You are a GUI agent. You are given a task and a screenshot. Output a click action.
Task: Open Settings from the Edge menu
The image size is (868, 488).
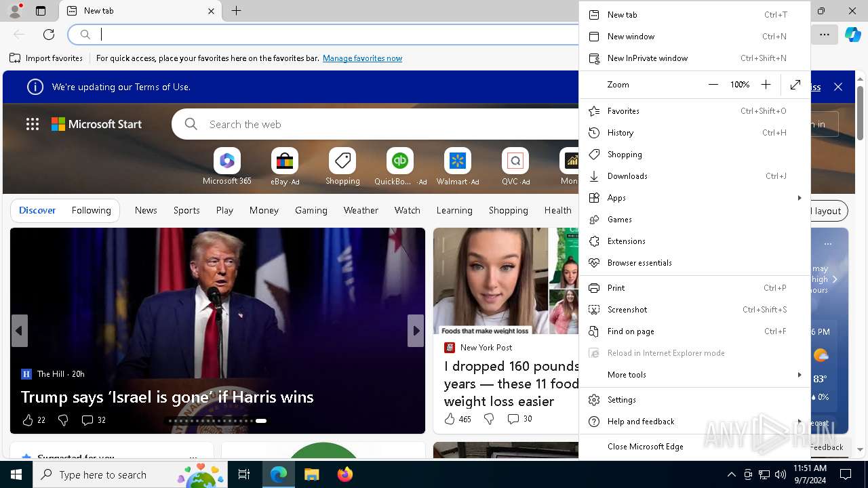[695, 399]
